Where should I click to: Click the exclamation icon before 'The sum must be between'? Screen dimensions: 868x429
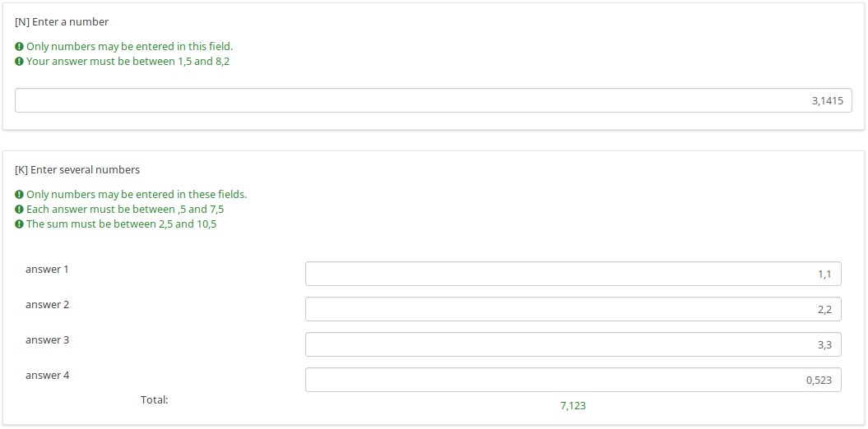pos(19,224)
